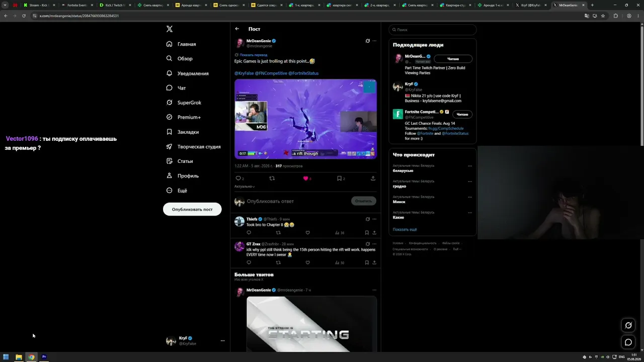The height and width of the screenshot is (362, 644).
Task: Share the main Epic Games post
Action: 373,178
